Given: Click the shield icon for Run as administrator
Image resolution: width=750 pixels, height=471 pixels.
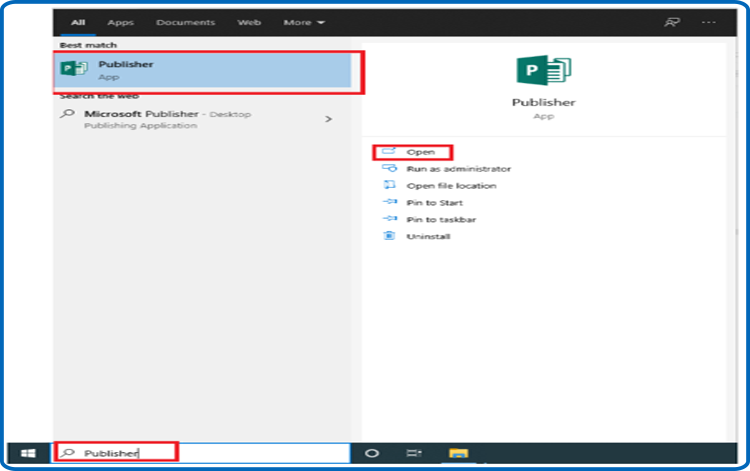Looking at the screenshot, I should point(389,168).
